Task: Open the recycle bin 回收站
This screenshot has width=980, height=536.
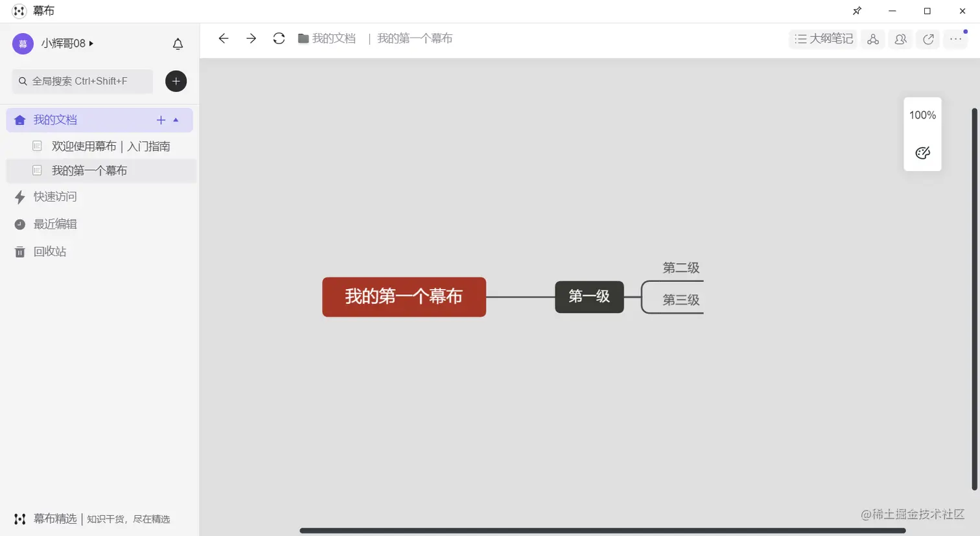Action: [49, 251]
